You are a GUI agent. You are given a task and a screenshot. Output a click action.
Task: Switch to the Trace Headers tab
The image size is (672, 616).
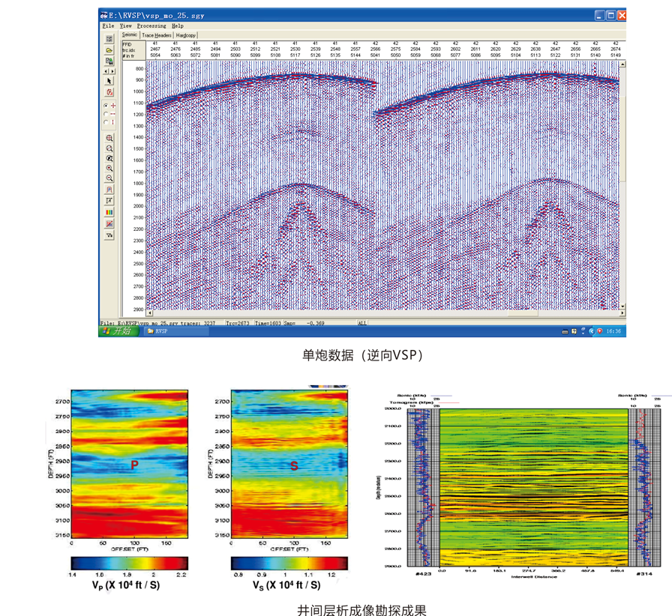click(x=157, y=35)
